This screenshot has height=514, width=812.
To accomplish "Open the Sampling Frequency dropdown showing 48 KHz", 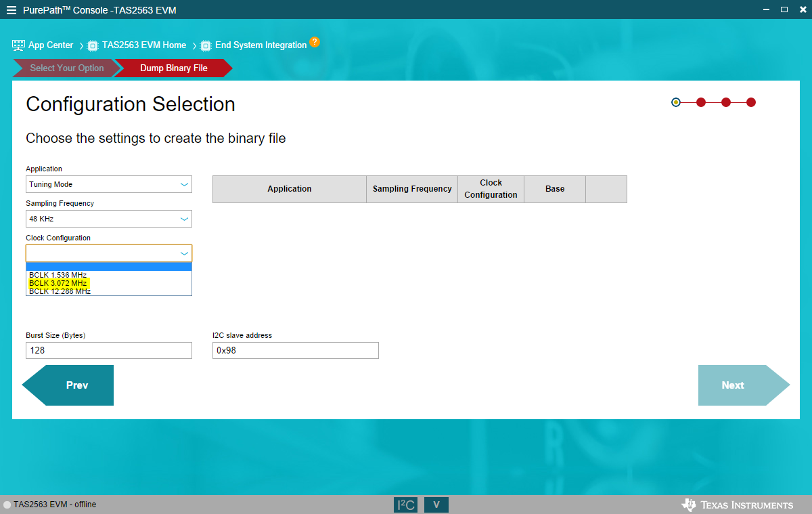I will pos(109,219).
